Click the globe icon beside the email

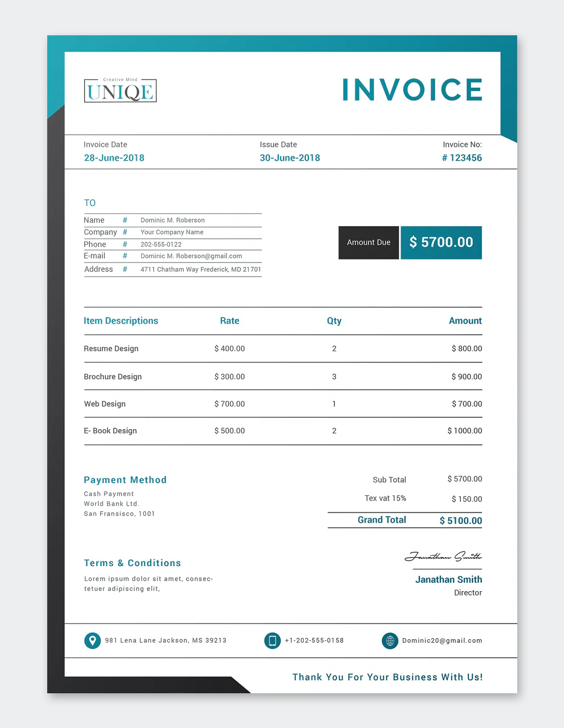390,641
